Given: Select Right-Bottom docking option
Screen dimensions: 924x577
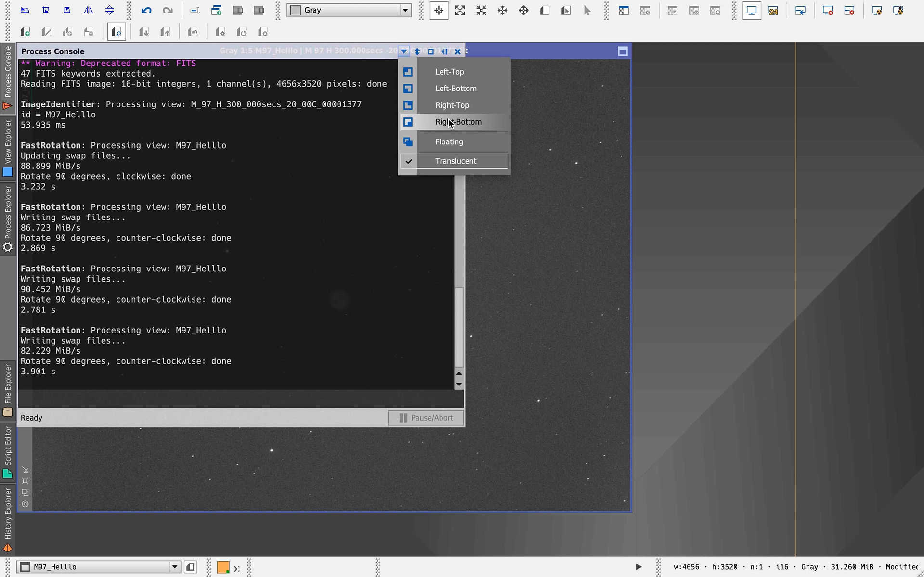Looking at the screenshot, I should coord(454,122).
